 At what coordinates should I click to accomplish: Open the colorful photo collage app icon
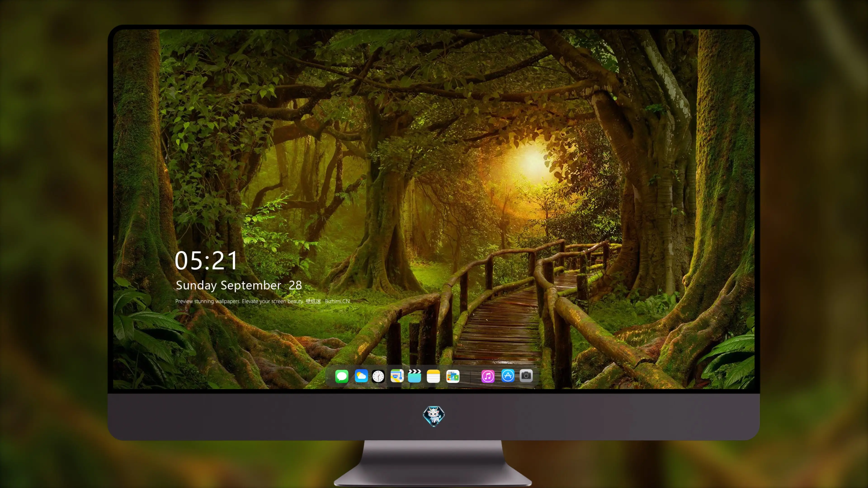[453, 376]
